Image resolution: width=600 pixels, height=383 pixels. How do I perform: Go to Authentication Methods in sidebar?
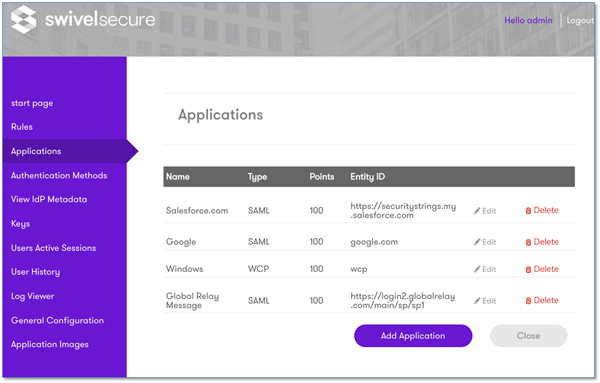tap(59, 176)
